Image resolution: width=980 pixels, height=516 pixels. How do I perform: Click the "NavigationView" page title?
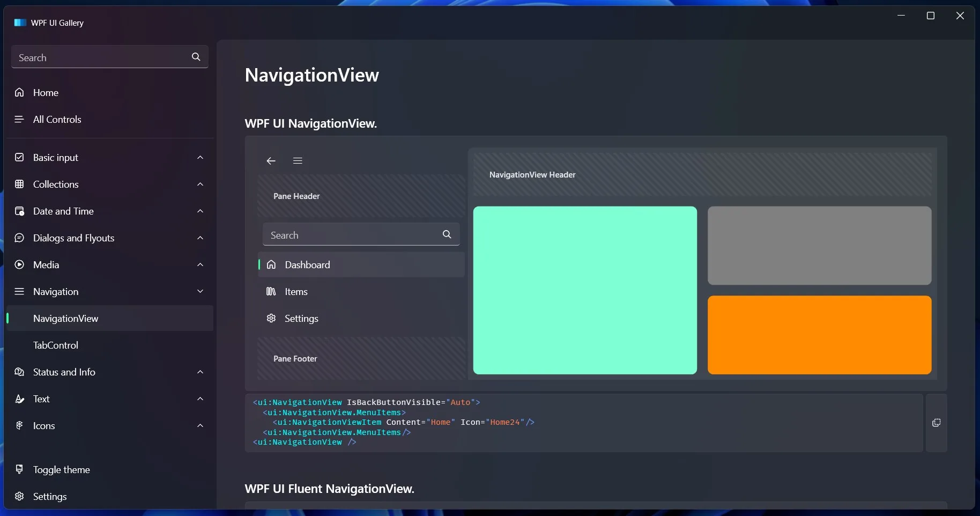coord(311,75)
